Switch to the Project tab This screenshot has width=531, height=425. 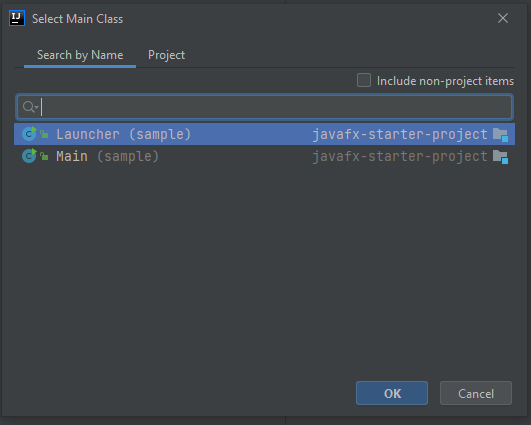click(166, 55)
